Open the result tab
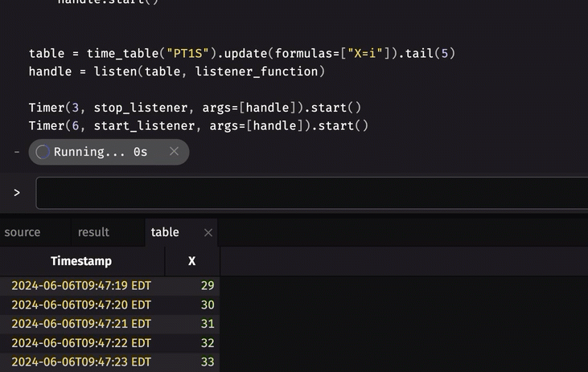 tap(93, 232)
